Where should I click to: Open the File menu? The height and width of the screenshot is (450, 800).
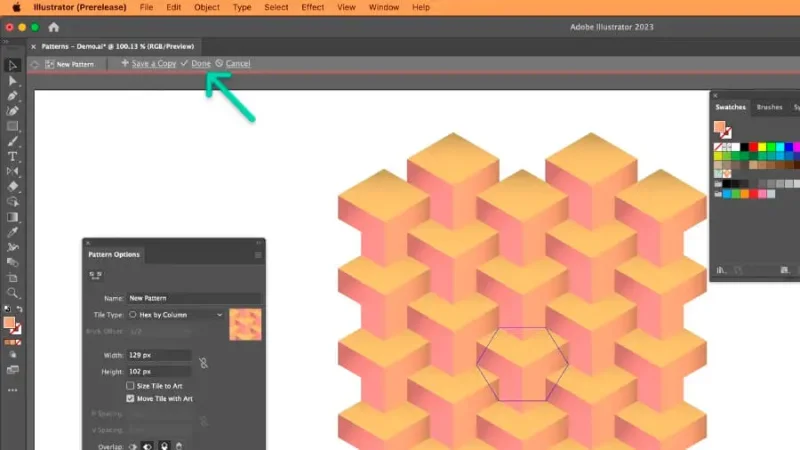tap(146, 7)
